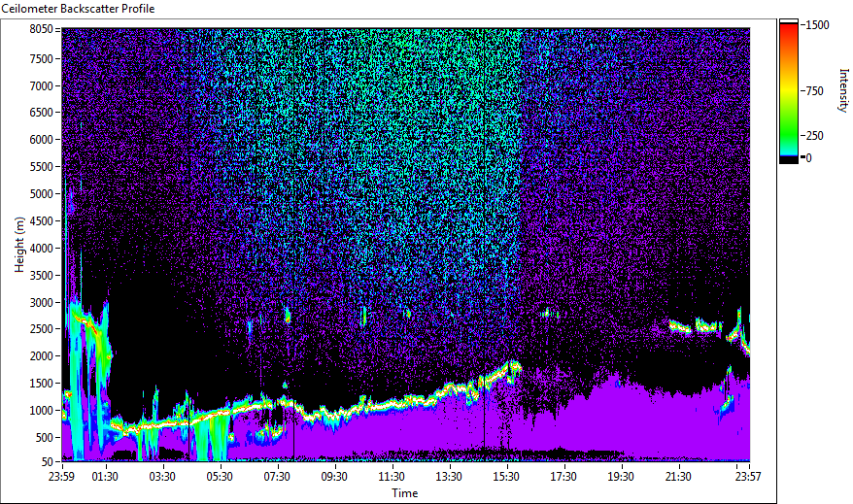
Task: Click the 750 intensity scale marker
Action: point(814,90)
